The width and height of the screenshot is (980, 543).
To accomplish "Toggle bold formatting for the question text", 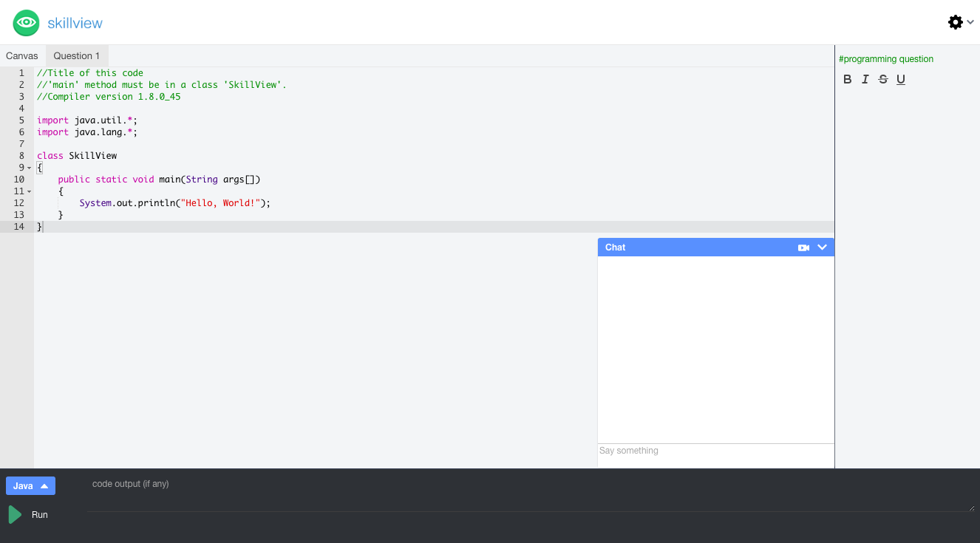I will (x=848, y=79).
